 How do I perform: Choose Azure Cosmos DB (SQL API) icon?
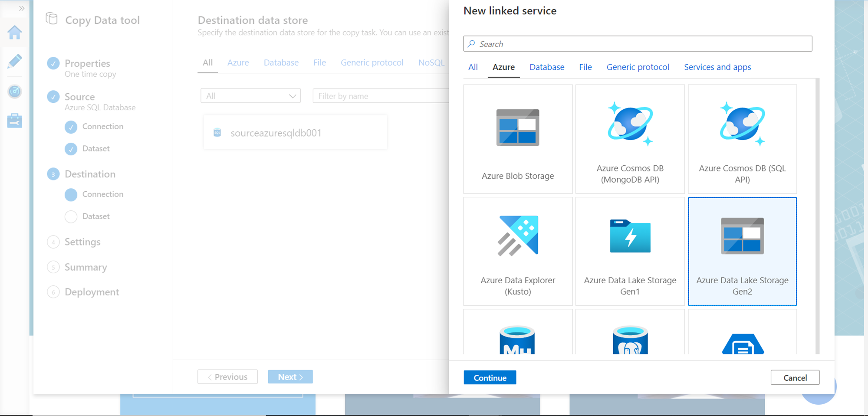point(742,124)
